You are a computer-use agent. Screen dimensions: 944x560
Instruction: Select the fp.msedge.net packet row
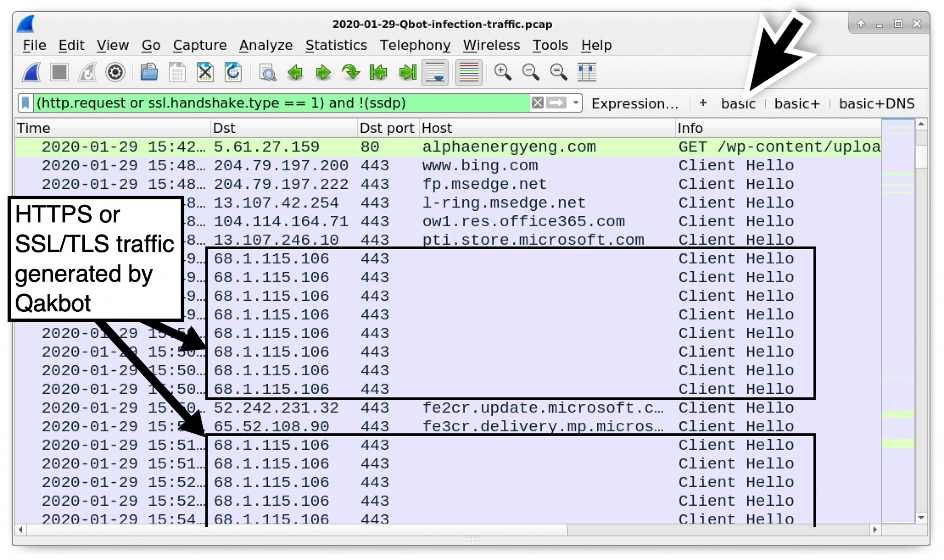448,184
